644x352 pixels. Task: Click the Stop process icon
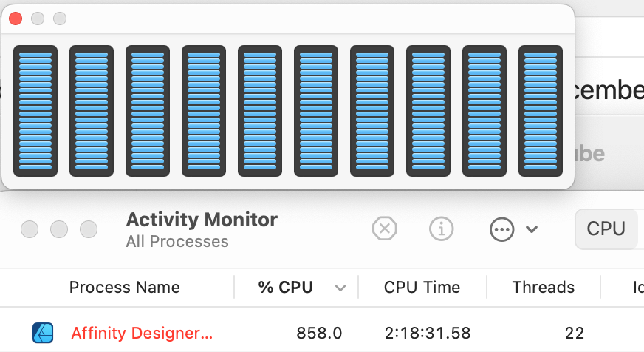tap(385, 229)
